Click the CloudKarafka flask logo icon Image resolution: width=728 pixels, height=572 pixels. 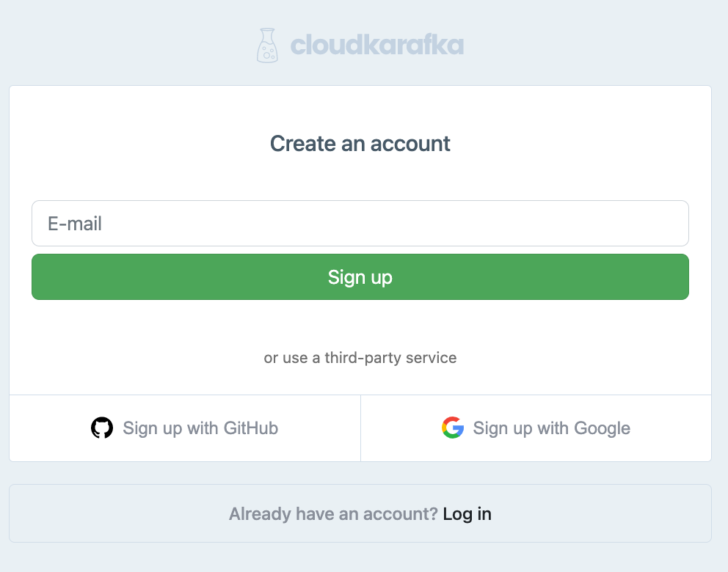tap(267, 45)
